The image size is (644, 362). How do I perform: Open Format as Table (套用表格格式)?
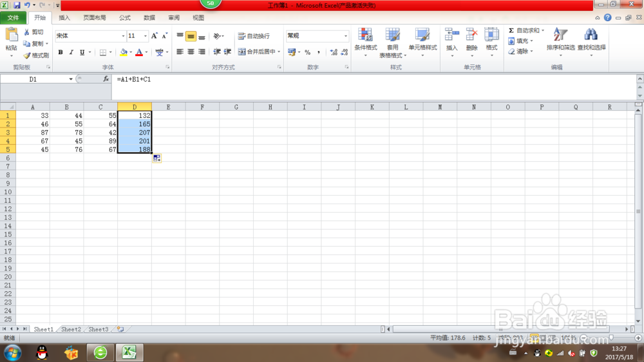tap(393, 43)
